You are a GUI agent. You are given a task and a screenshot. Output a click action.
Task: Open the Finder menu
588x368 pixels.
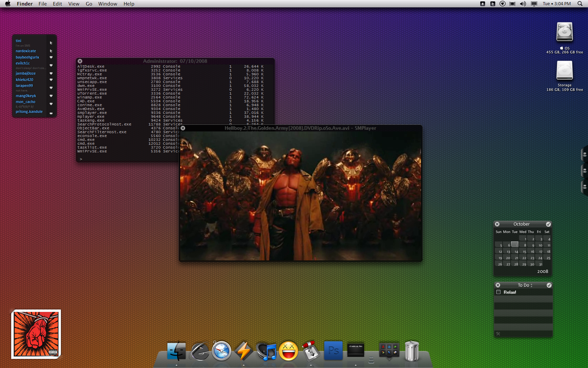pyautogui.click(x=25, y=4)
